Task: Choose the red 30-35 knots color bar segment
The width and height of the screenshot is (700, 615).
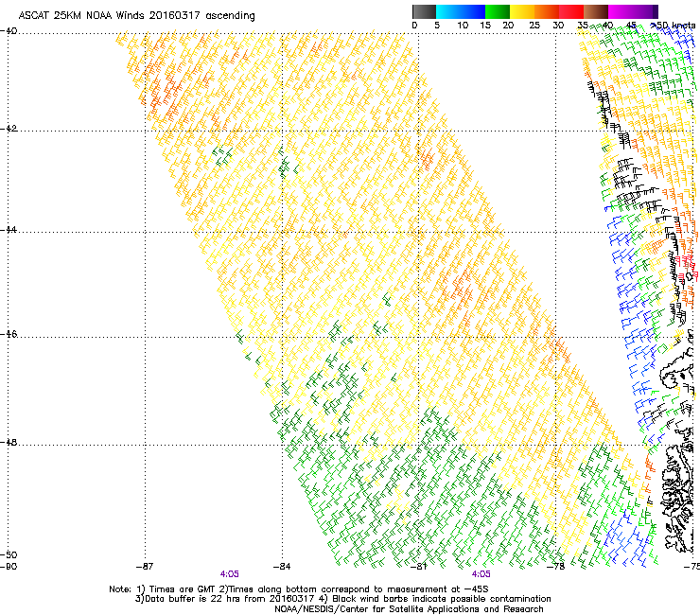Action: (x=571, y=11)
